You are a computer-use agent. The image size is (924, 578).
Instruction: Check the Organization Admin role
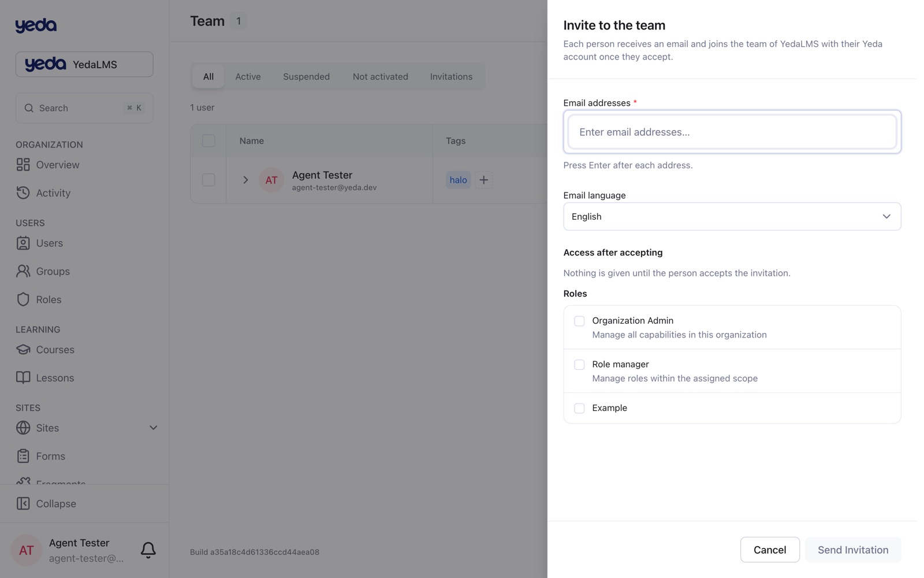pos(579,321)
